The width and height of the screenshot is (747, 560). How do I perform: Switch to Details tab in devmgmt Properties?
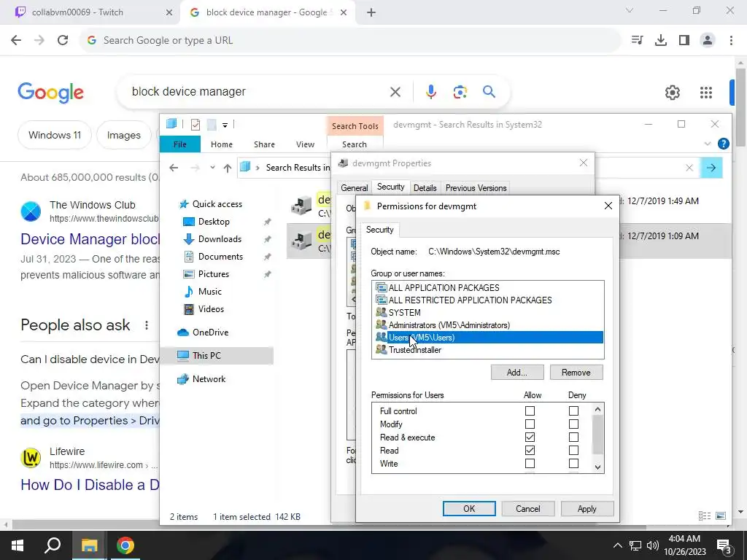pyautogui.click(x=425, y=188)
